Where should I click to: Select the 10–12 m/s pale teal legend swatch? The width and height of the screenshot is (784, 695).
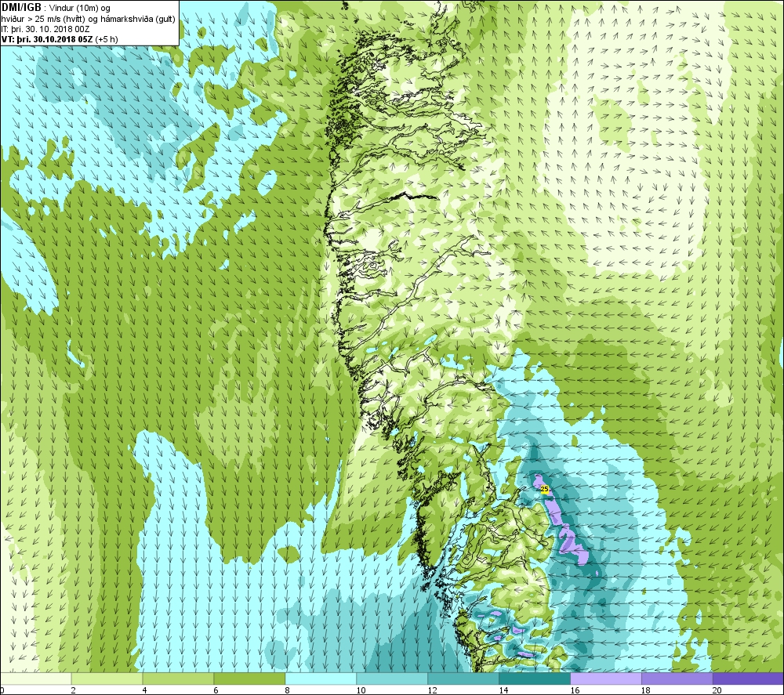pyautogui.click(x=392, y=679)
